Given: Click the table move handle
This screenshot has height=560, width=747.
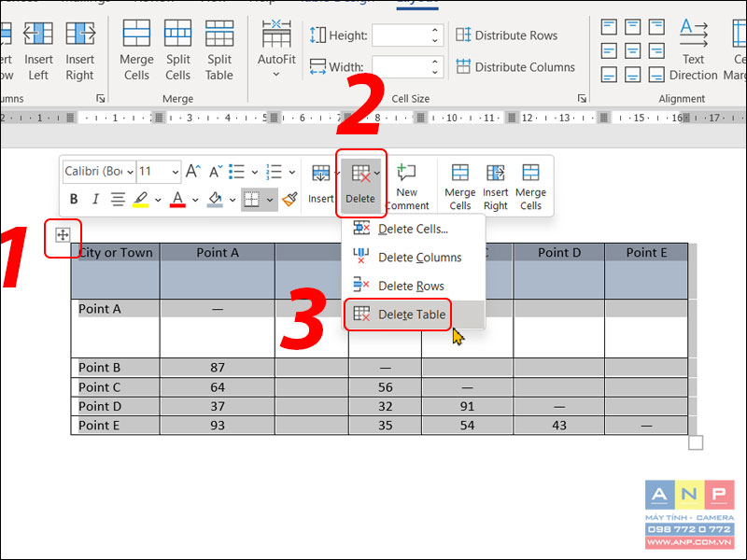Looking at the screenshot, I should point(63,235).
